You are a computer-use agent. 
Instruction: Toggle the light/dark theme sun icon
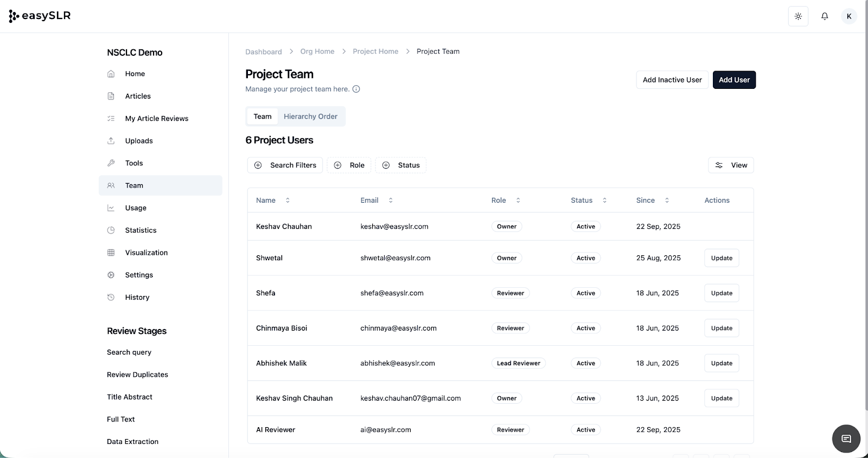tap(798, 16)
